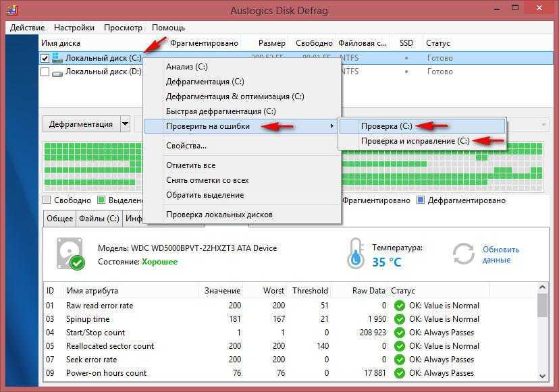This screenshot has height=392, width=559.
Task: Switch to the Файлы (C:) tab
Action: pyautogui.click(x=99, y=219)
